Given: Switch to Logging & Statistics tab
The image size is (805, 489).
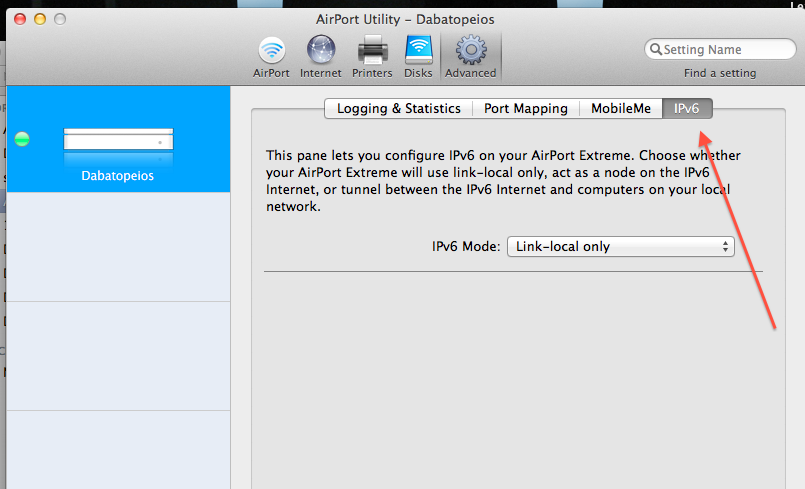Looking at the screenshot, I should coord(398,108).
